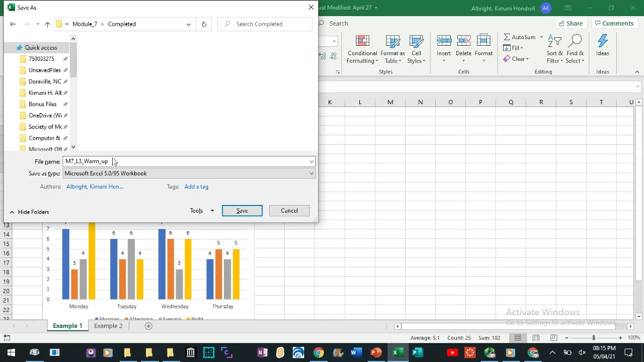This screenshot has width=644, height=362.
Task: Click the Windows Start button
Action: coord(11,352)
